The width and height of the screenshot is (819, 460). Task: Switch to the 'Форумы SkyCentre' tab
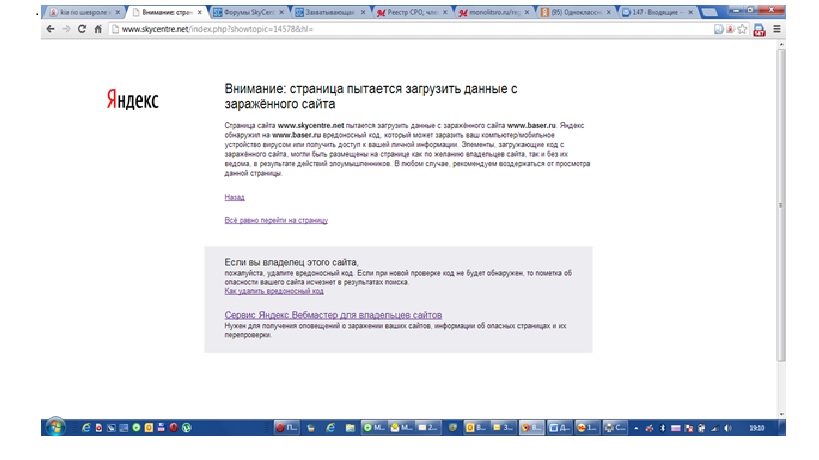coord(248,12)
